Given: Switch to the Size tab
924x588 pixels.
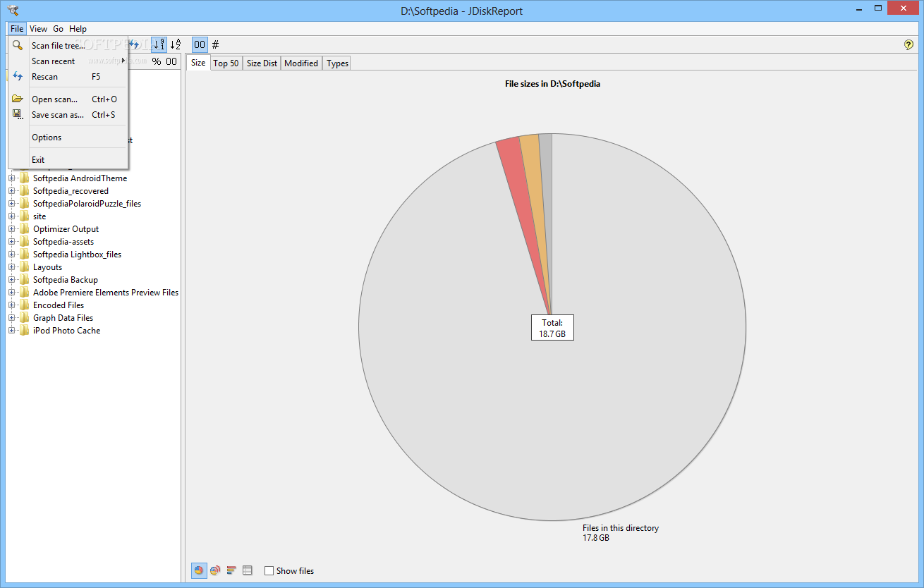Looking at the screenshot, I should coord(198,63).
